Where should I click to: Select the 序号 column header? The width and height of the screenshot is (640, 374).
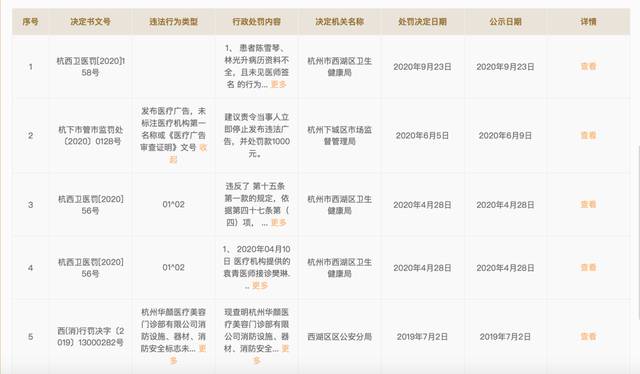click(x=31, y=22)
